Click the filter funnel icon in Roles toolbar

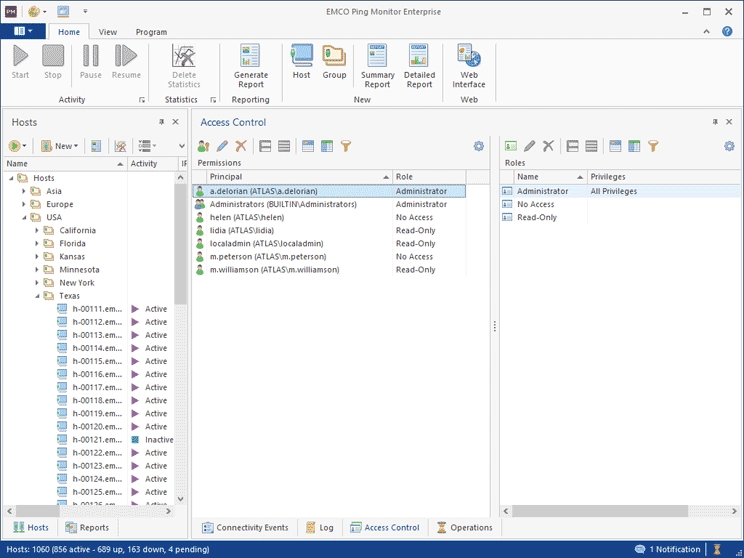point(653,146)
